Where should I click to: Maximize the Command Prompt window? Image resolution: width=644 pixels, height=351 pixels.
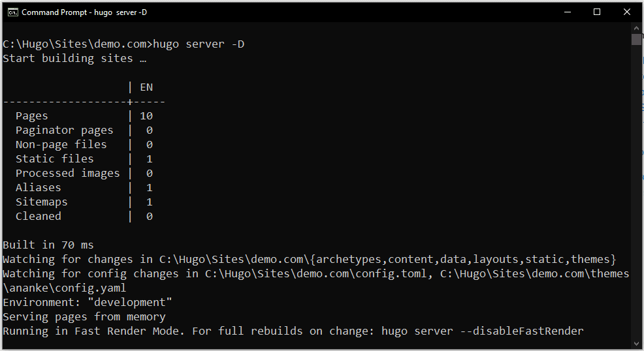tap(596, 12)
